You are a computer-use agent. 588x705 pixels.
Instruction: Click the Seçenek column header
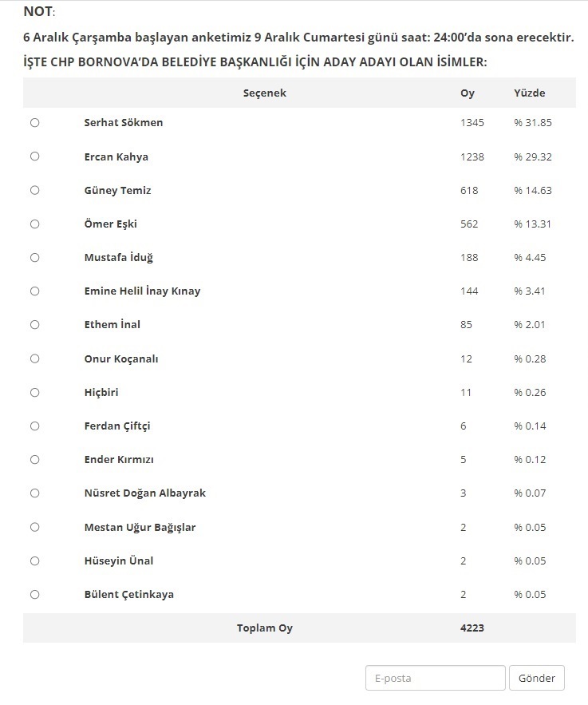point(264,93)
